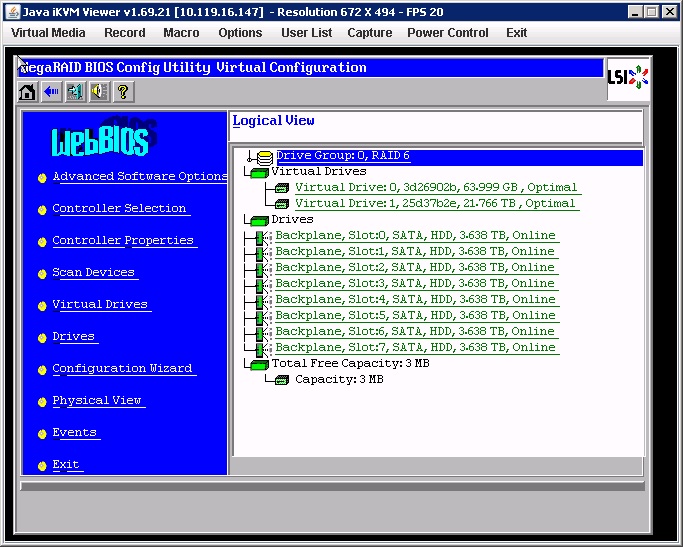
Task: Click the Java icon in the title bar
Action: pyautogui.click(x=13, y=12)
